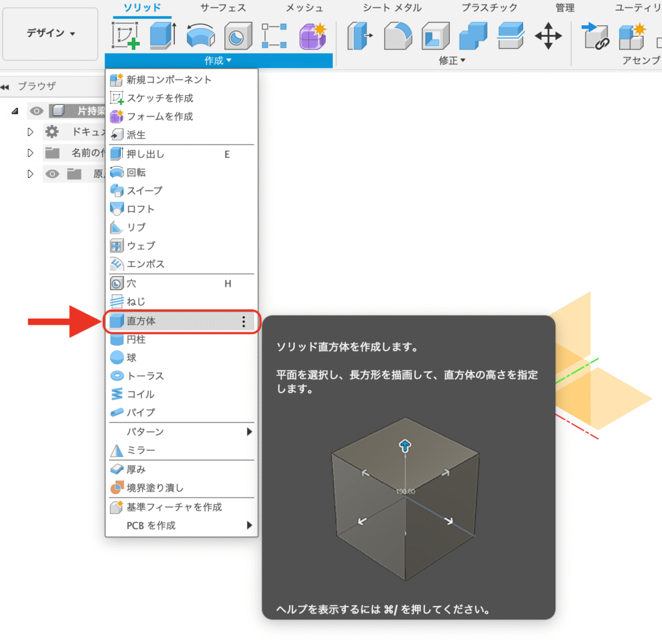This screenshot has width=662, height=644.
Task: Select the Combine tool in the Modify panel
Action: click(473, 37)
